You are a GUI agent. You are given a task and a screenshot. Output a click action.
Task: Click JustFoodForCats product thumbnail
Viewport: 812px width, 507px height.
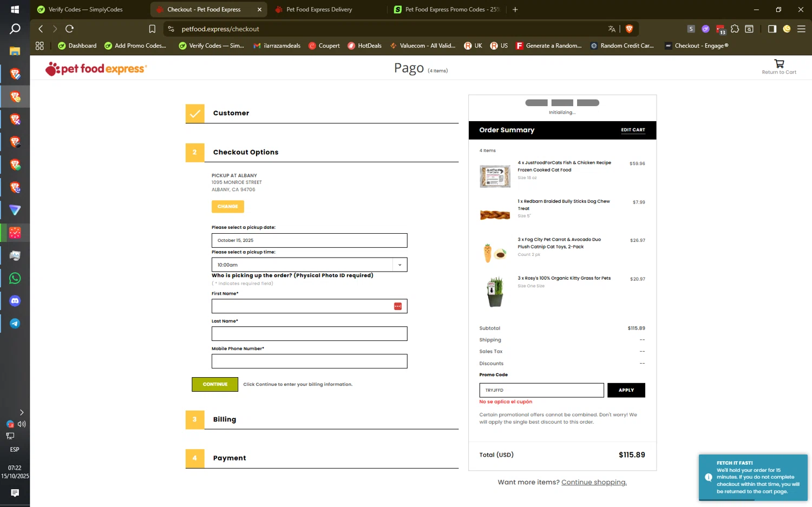[x=495, y=176]
